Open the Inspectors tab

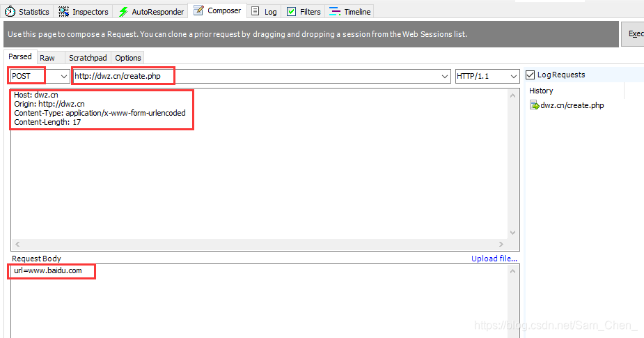pyautogui.click(x=84, y=12)
